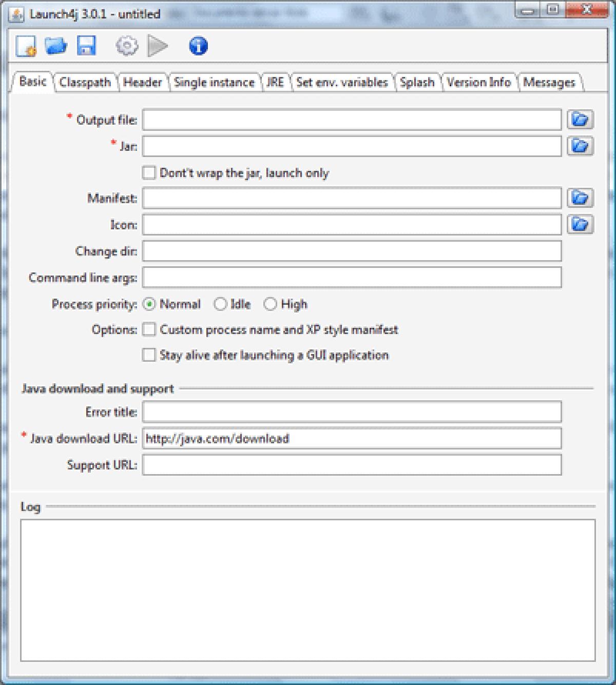Click the Java download URL field

click(352, 439)
